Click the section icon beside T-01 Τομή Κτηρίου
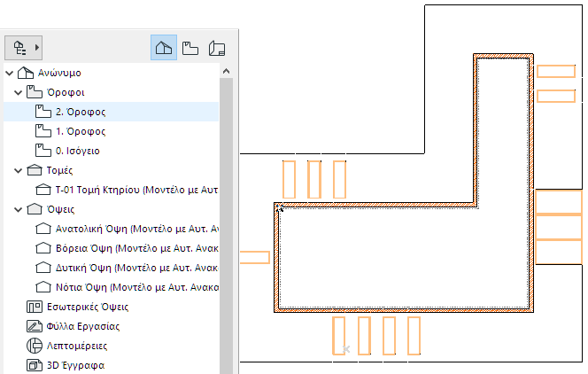The image size is (588, 374). coord(43,190)
